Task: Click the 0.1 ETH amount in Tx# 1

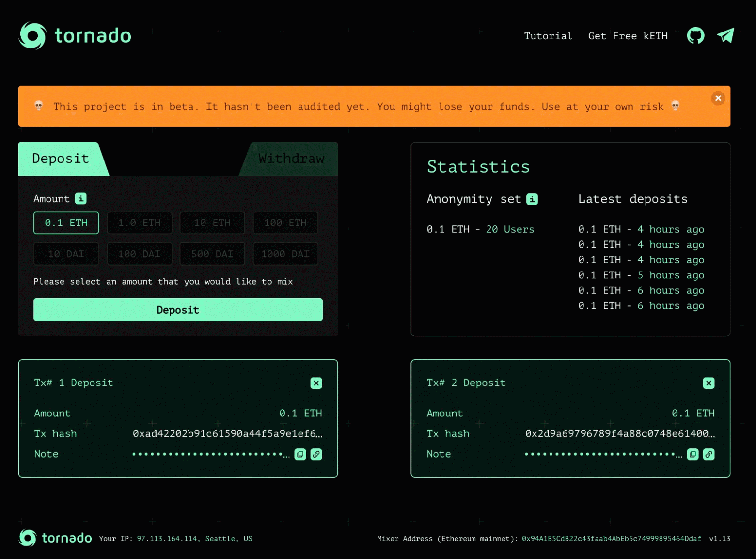Action: (300, 413)
